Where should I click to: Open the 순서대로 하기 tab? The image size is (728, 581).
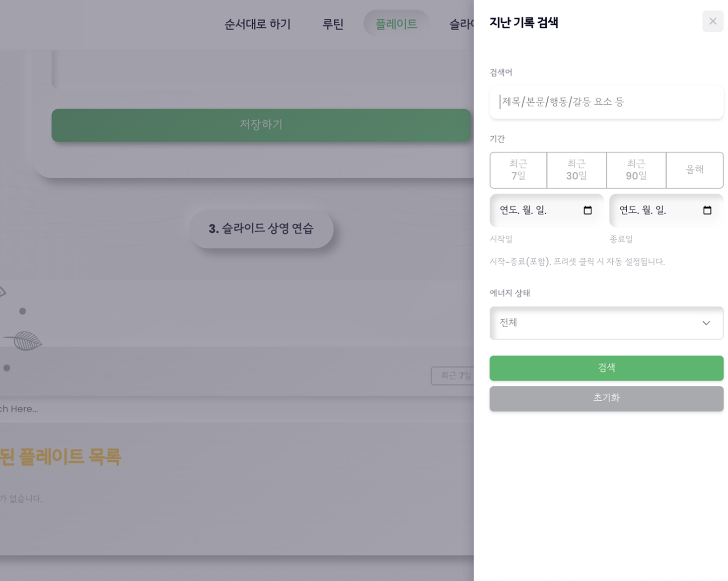(x=257, y=24)
